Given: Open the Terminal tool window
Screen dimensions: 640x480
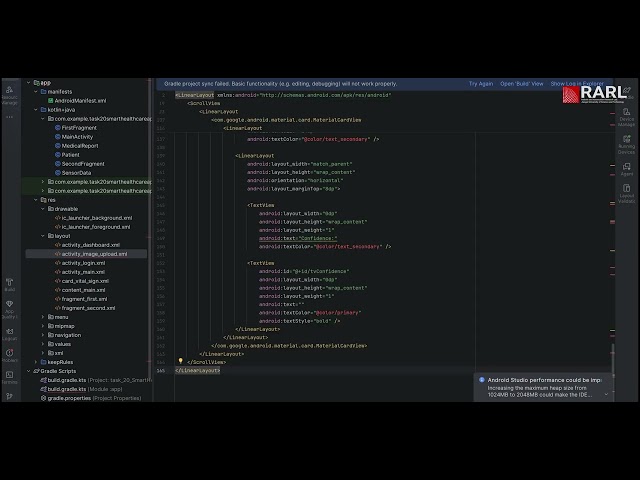Looking at the screenshot, I should tap(9, 377).
